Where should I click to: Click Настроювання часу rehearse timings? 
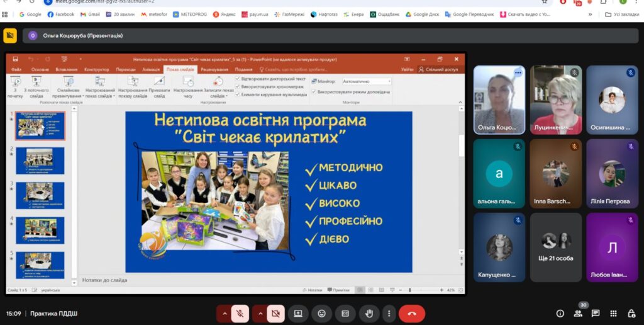coord(188,87)
